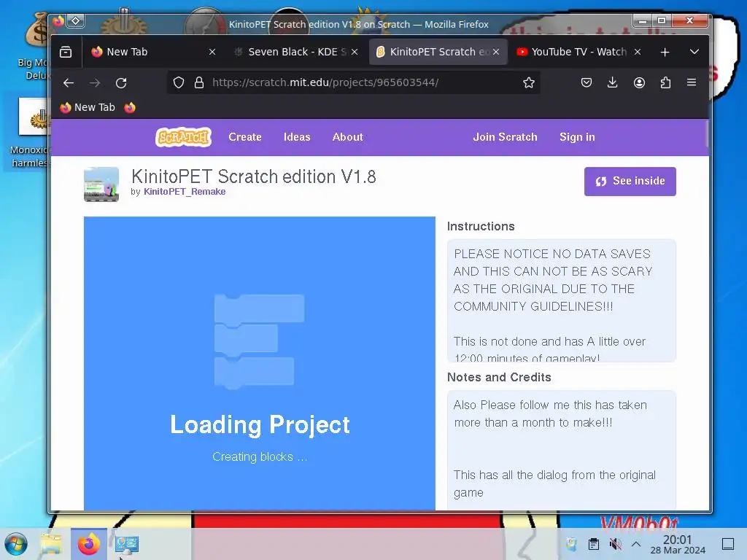The height and width of the screenshot is (560, 747).
Task: Select the KinitoPET Scratch edition tab
Action: pos(438,52)
